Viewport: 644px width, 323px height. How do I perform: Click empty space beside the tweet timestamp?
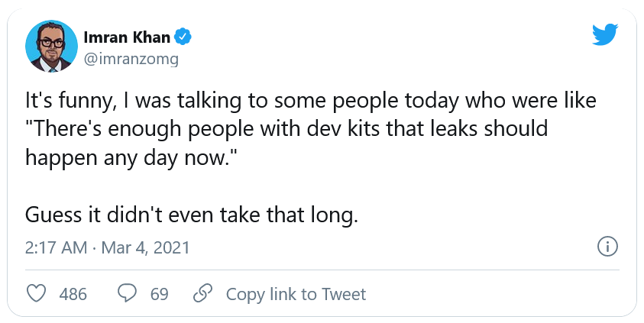click(x=382, y=247)
